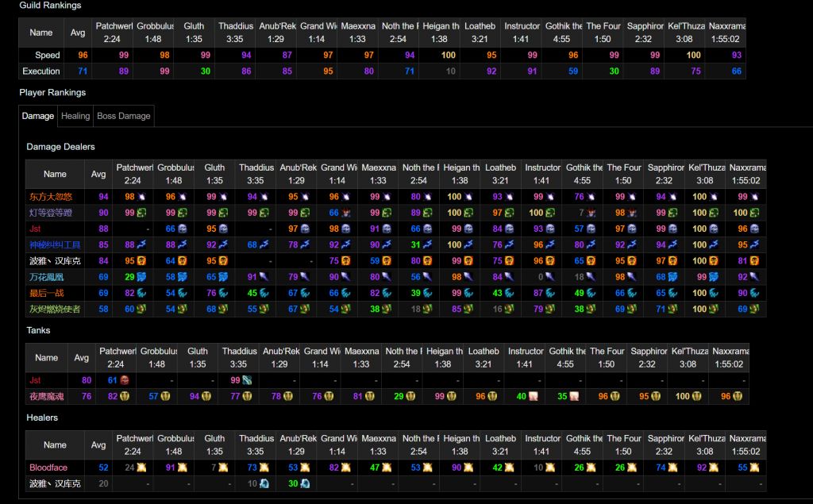Image resolution: width=813 pixels, height=504 pixels.
Task: Open player 东方大忽悠's profile link
Action: 52,197
